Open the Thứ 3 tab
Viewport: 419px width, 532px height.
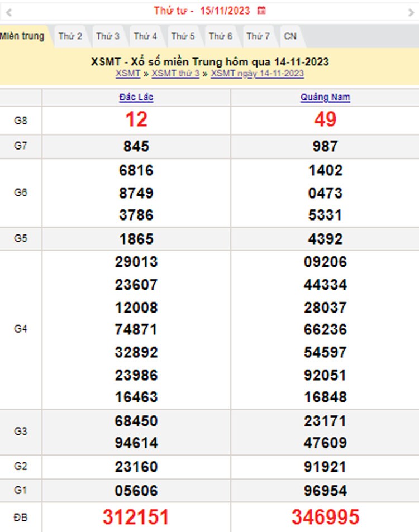[108, 36]
